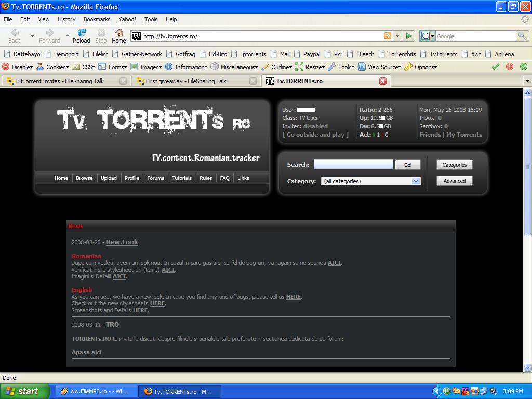Click the Google search magnifier icon
This screenshot has height=399, width=532.
pyautogui.click(x=522, y=36)
